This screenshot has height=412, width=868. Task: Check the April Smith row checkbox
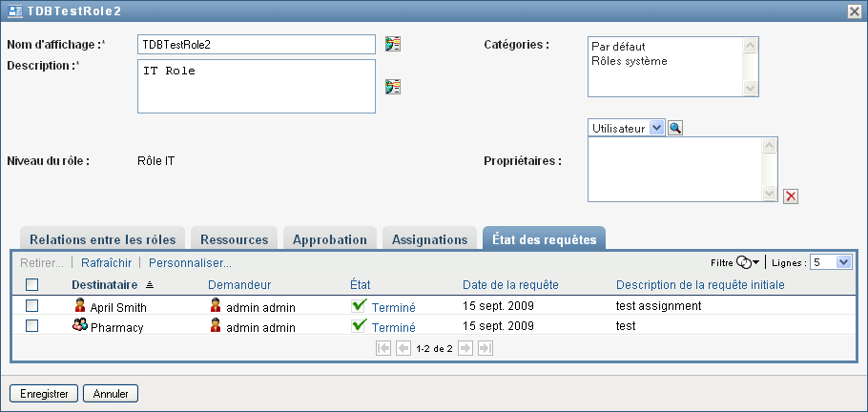(x=32, y=306)
